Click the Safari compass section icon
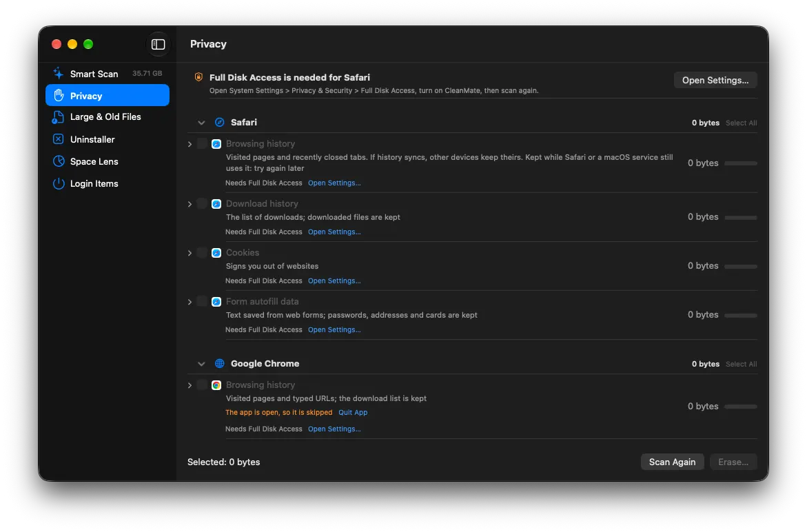807x532 pixels. click(220, 123)
